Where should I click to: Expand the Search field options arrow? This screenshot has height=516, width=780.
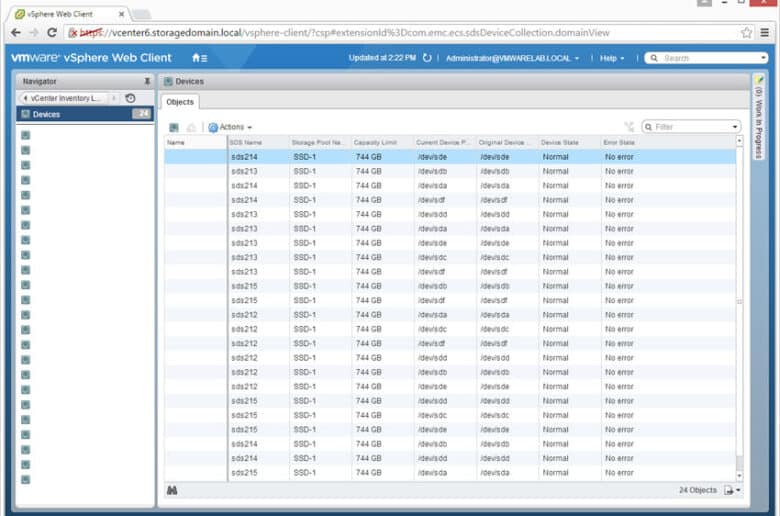763,58
